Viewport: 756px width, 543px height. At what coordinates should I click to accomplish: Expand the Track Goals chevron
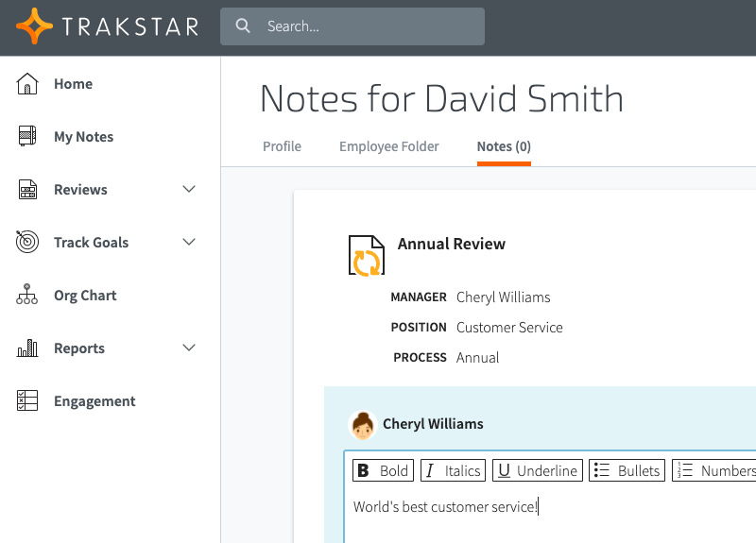click(189, 242)
